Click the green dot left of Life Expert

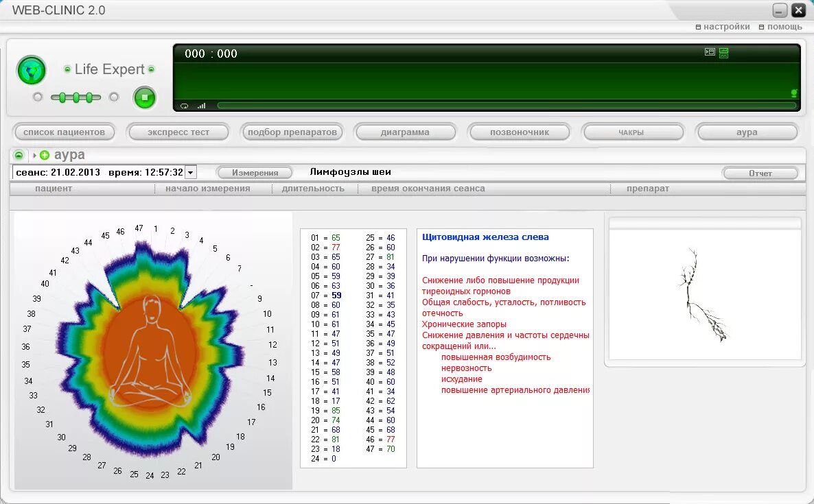pyautogui.click(x=67, y=69)
